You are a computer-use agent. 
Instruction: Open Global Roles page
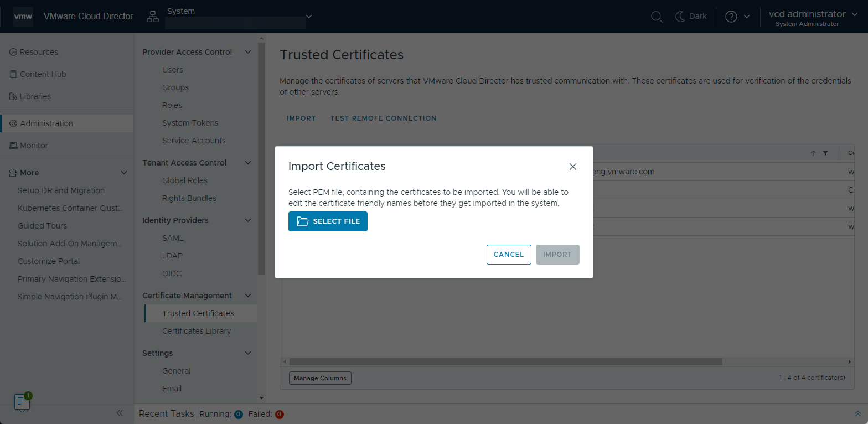coord(185,180)
